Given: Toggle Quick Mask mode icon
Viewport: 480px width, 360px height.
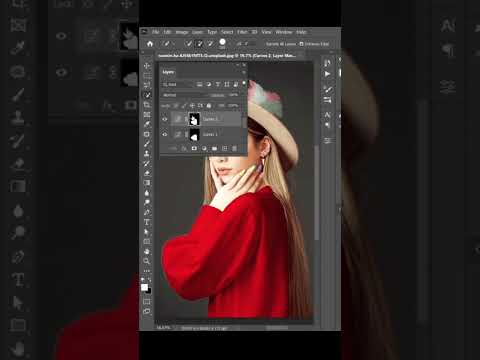Looking at the screenshot, I should 147,302.
